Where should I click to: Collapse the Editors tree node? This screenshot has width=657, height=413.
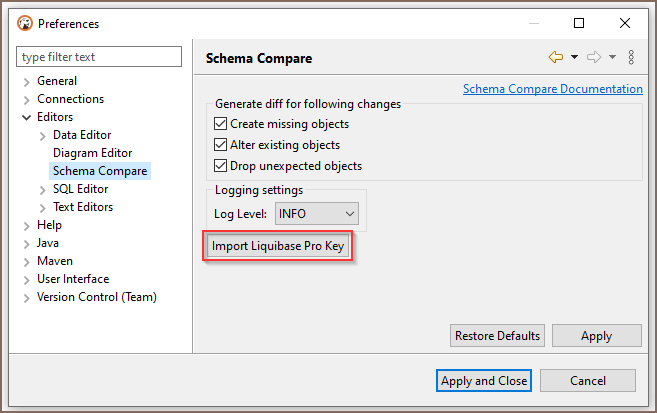click(26, 117)
